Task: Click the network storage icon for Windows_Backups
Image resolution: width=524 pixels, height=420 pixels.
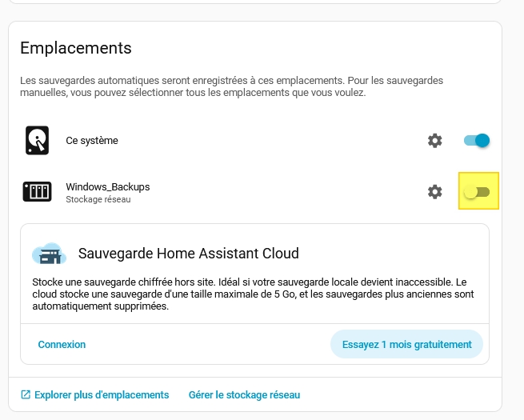Action: pyautogui.click(x=37, y=192)
